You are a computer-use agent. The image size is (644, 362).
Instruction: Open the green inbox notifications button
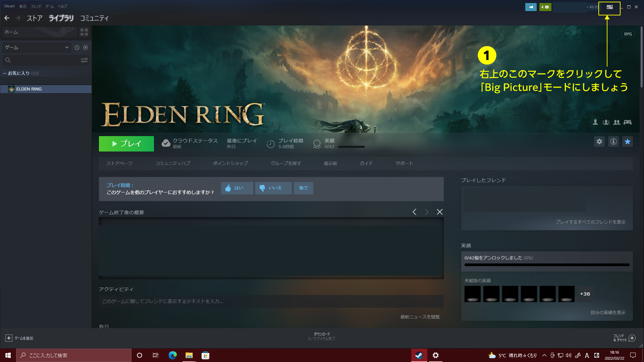(x=545, y=7)
